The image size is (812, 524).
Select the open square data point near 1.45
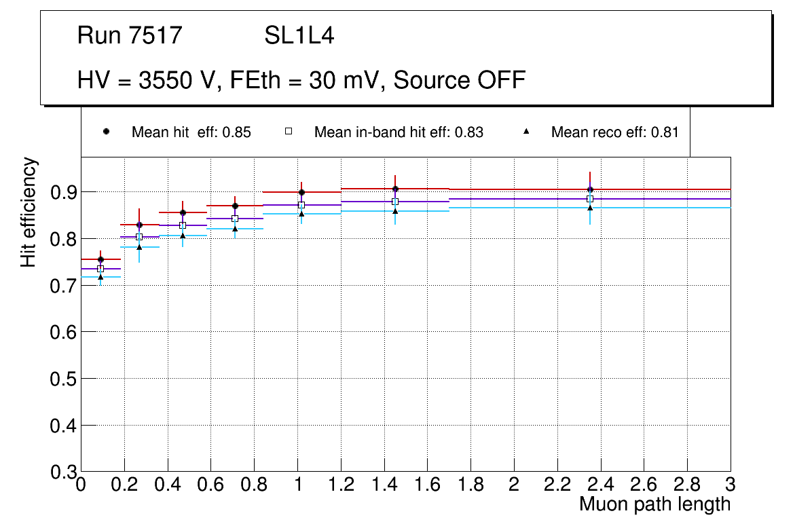tap(395, 202)
